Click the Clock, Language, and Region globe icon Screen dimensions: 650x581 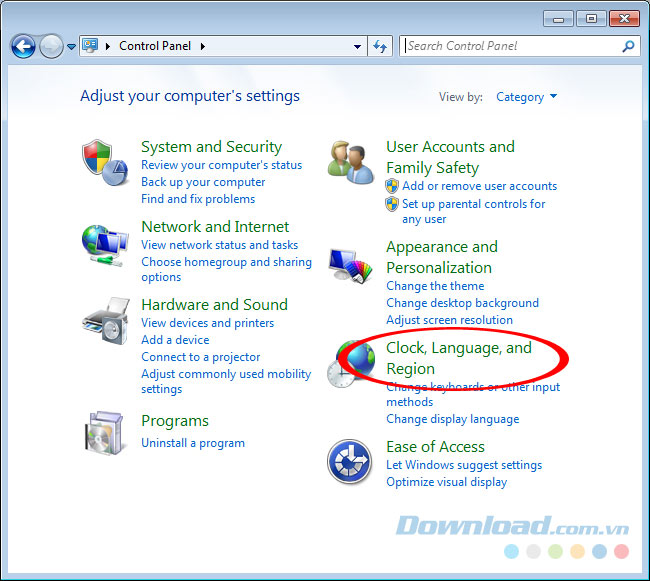pyautogui.click(x=351, y=364)
